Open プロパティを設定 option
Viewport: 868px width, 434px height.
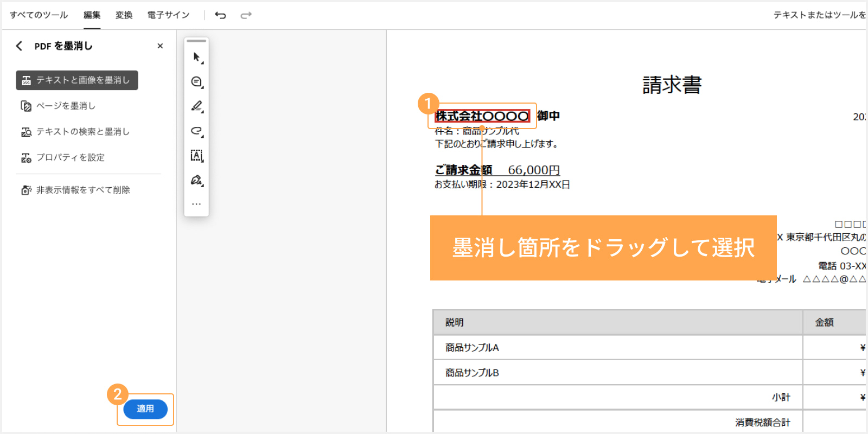pyautogui.click(x=62, y=157)
